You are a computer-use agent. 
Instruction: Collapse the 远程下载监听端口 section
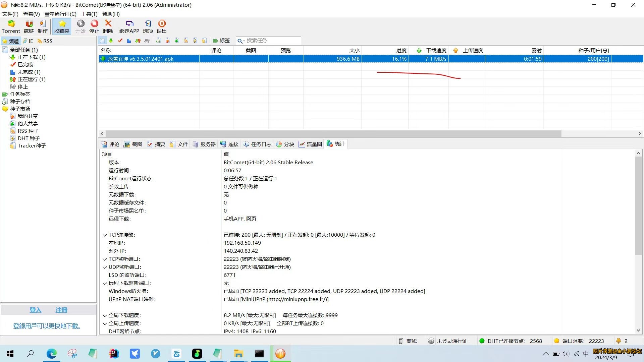tap(105, 283)
